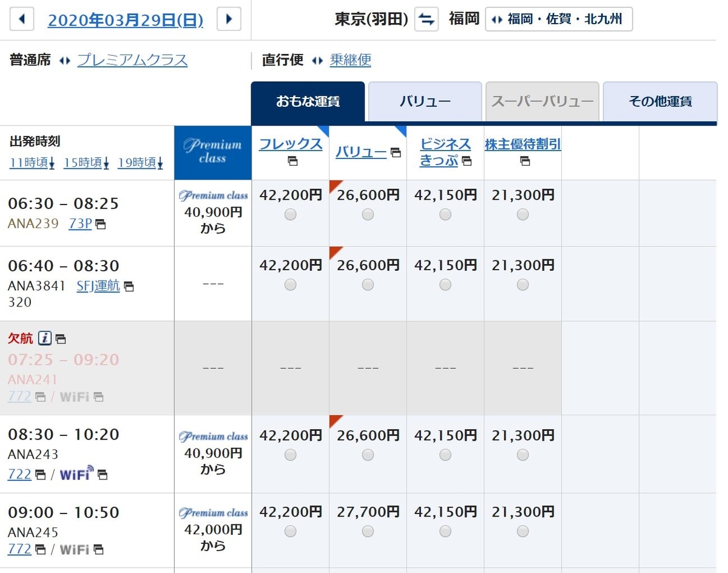Switch to the バリュー fare tab

tap(425, 102)
